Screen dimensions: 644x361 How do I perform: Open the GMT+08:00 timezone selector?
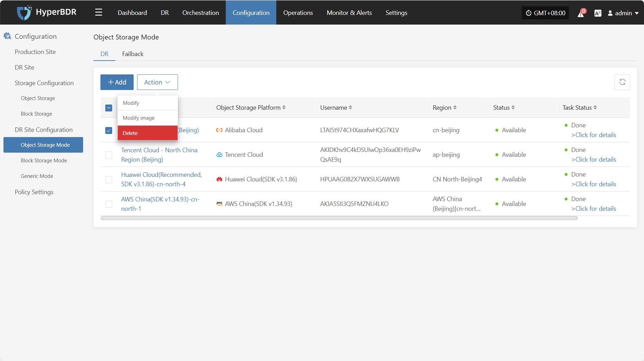[545, 13]
